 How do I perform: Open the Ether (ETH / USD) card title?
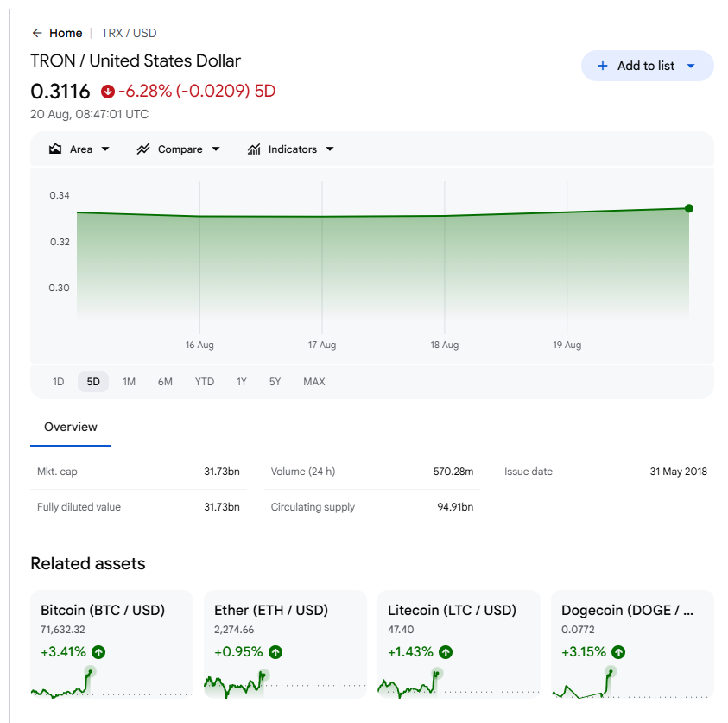tap(271, 610)
